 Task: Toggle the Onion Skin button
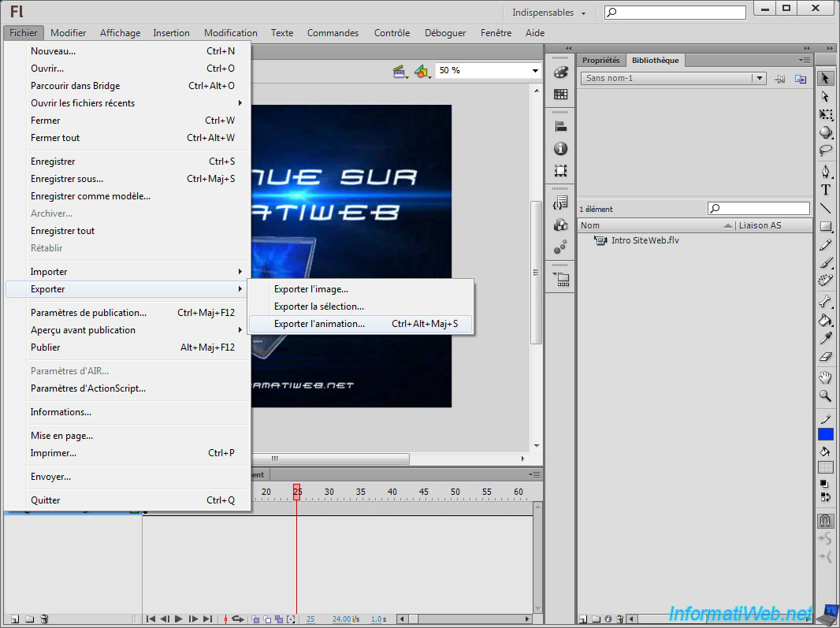255,619
